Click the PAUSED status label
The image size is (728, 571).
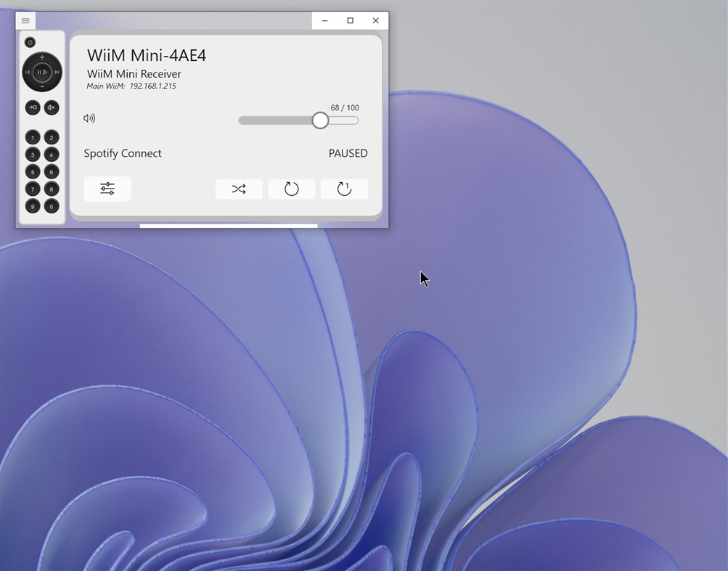(348, 153)
